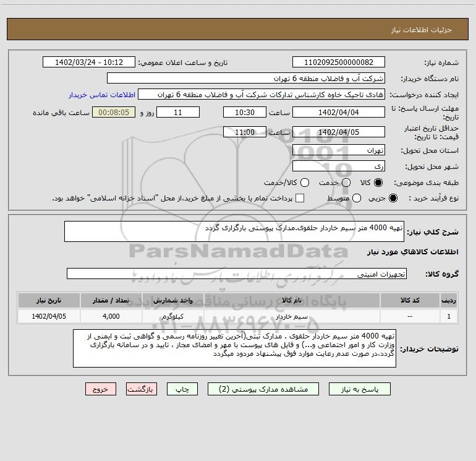Click the response deadline date 1402/04/04 field

(339, 112)
